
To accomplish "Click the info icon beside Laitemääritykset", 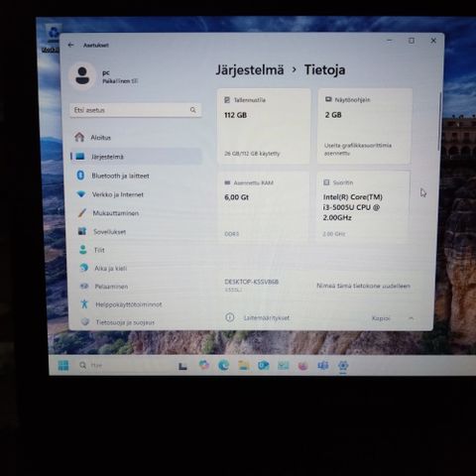I will pyautogui.click(x=230, y=317).
